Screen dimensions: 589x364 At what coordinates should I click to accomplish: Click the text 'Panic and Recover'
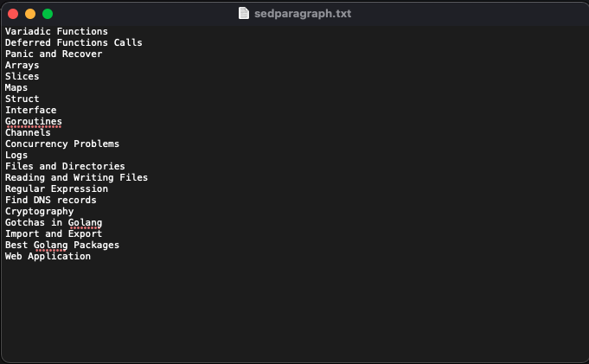(x=54, y=54)
